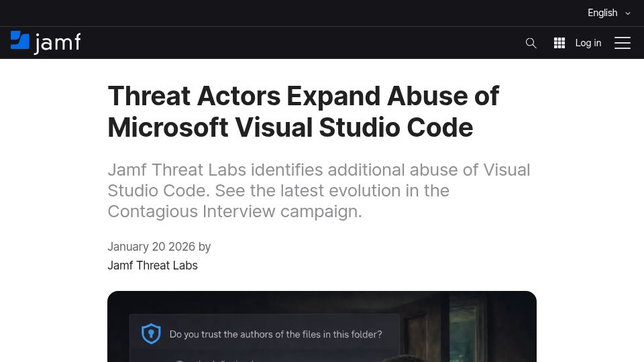Open the hamburger menu
Screen dimensions: 644x362
[x=623, y=43]
